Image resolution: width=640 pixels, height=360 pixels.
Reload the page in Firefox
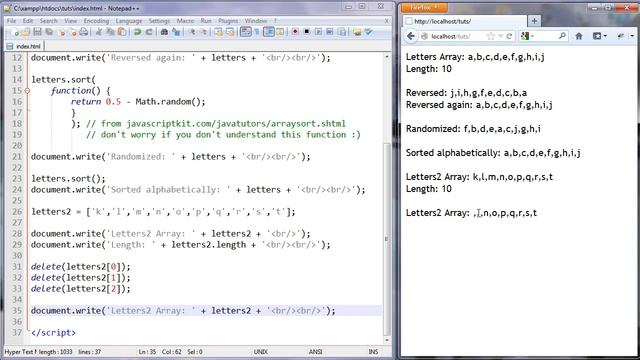point(509,36)
